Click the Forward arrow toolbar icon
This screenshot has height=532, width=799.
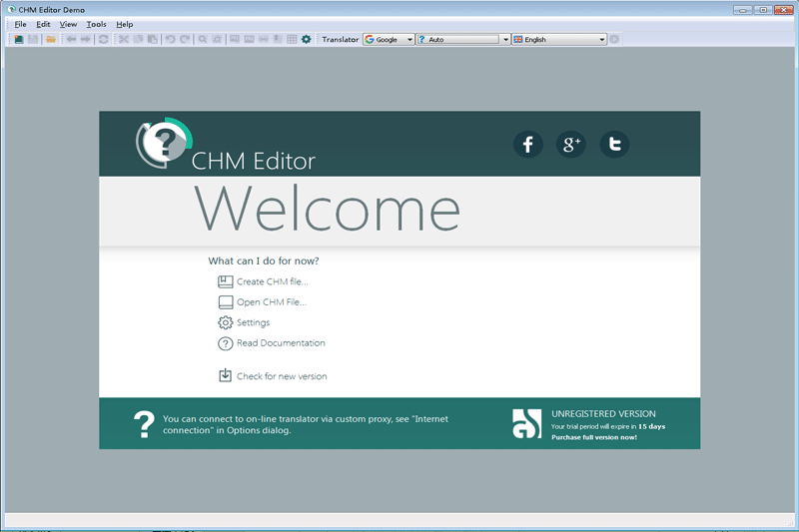(85, 39)
